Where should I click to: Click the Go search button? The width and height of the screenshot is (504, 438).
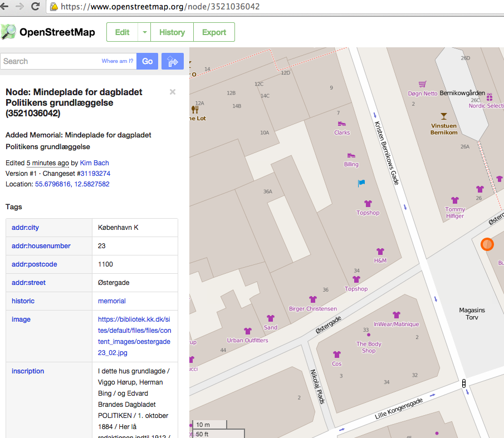point(147,61)
